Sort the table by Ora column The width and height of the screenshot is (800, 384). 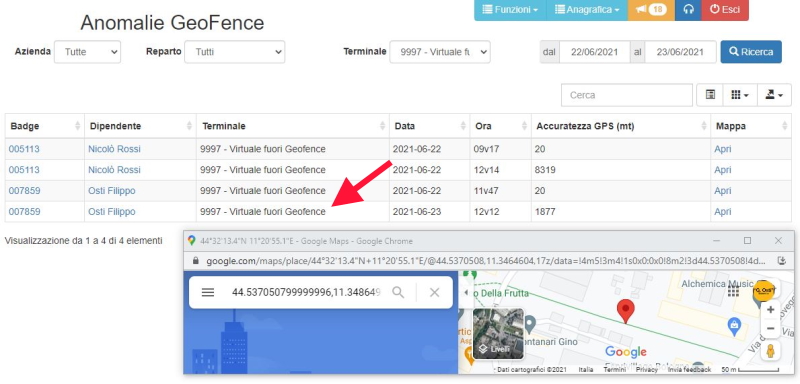(500, 126)
